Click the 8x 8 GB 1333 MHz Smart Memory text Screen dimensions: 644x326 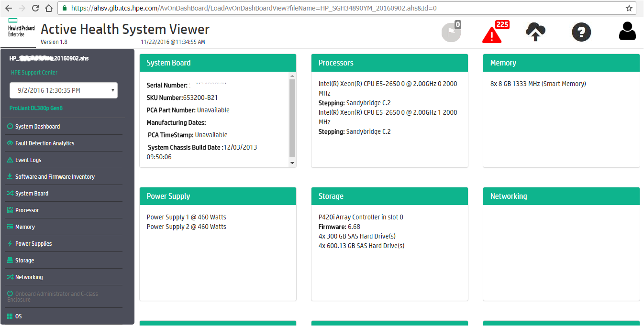(x=538, y=84)
